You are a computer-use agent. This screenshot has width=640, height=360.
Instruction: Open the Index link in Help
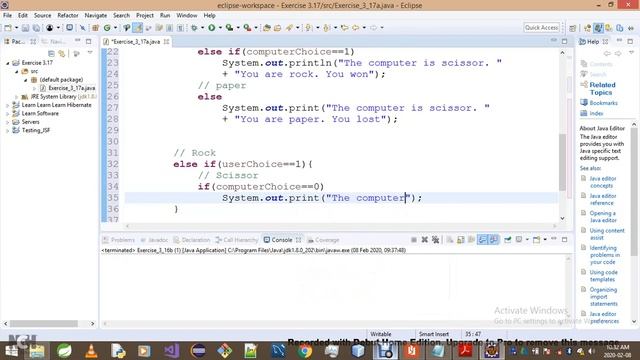click(596, 113)
